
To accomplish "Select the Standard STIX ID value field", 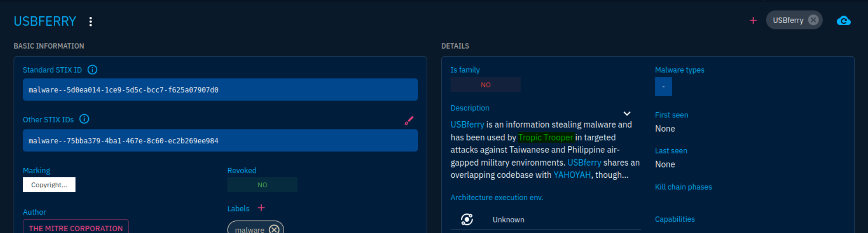I will click(x=220, y=89).
